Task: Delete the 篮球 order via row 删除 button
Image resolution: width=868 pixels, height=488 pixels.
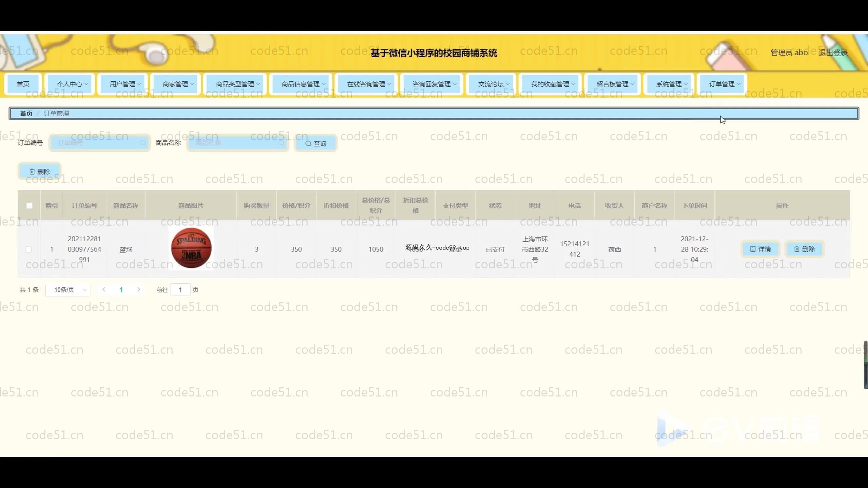Action: click(804, 249)
